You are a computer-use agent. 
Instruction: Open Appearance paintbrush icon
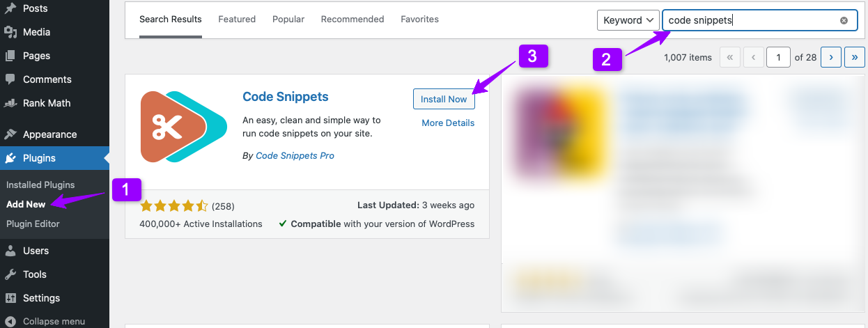pyautogui.click(x=10, y=134)
